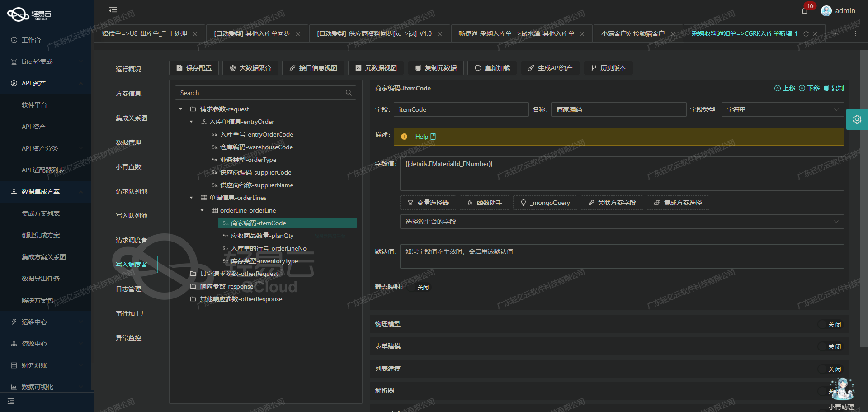
Task: Click the Search input in tree panel
Action: (258, 93)
